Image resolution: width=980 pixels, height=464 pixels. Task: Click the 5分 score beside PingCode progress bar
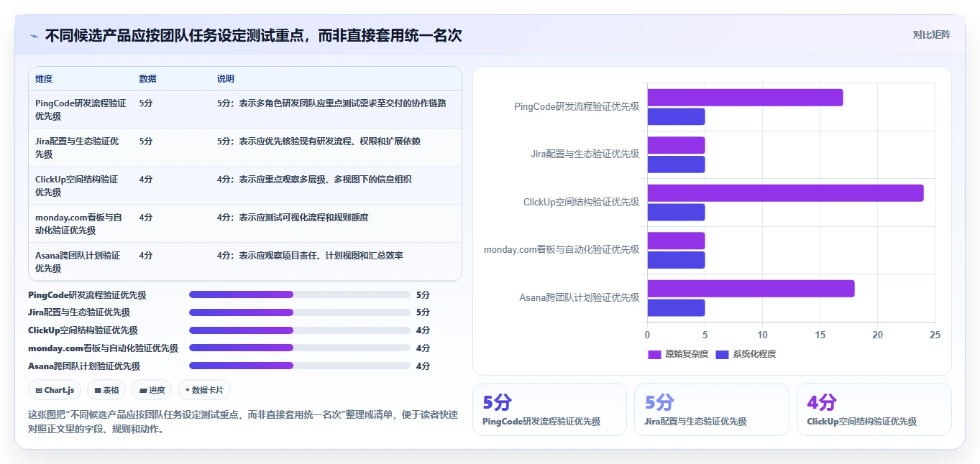click(x=423, y=295)
